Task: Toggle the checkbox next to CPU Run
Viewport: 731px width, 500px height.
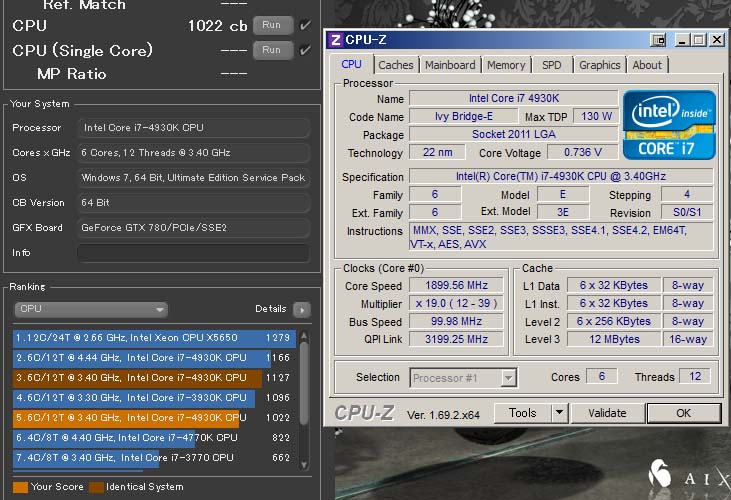Action: 305,25
